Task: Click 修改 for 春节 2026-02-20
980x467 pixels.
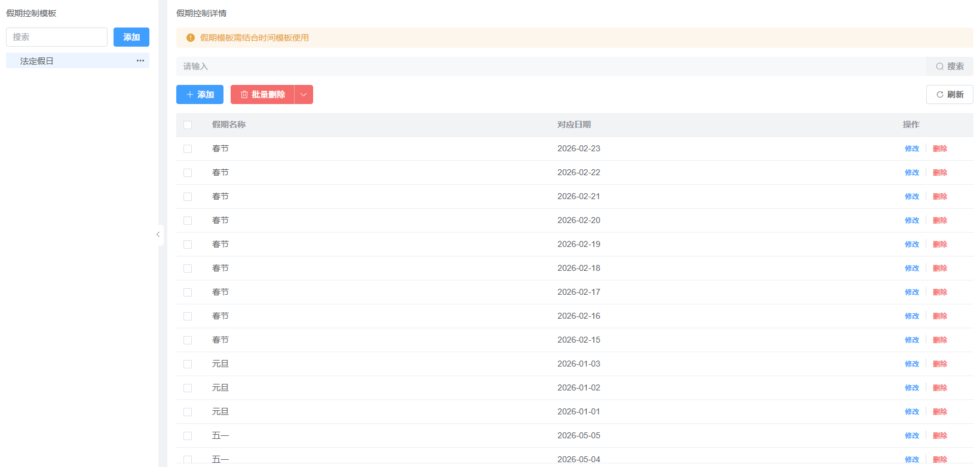Action: point(912,221)
